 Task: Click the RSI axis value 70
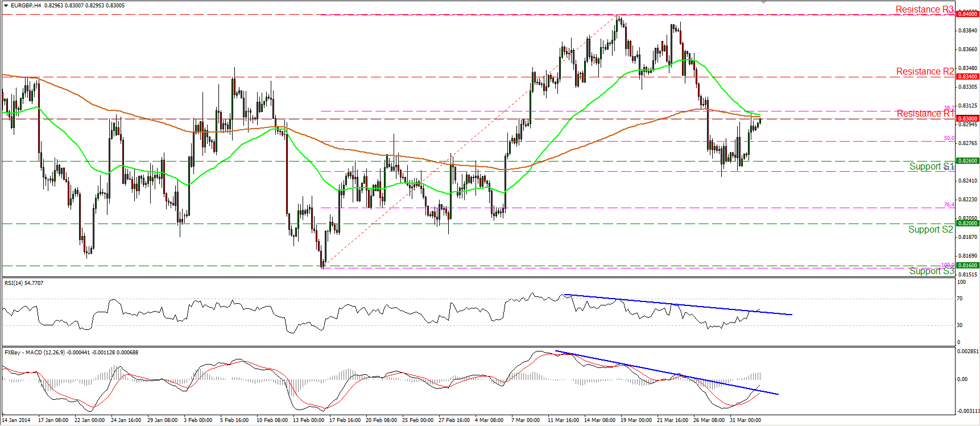pyautogui.click(x=960, y=299)
